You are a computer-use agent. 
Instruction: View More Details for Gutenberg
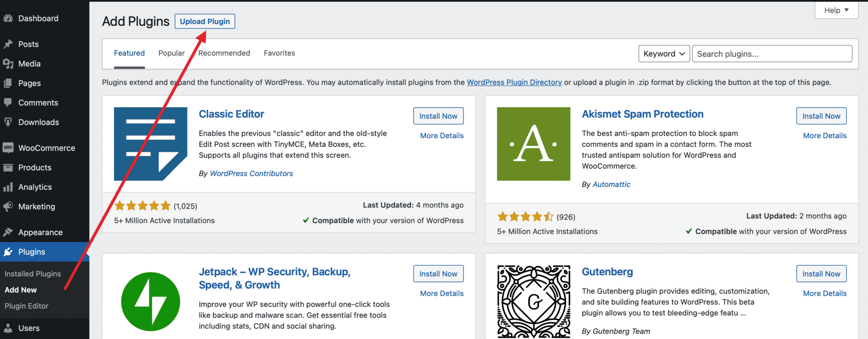(825, 294)
